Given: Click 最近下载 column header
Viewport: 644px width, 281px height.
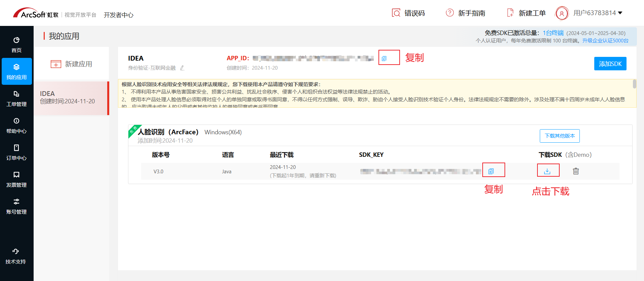Looking at the screenshot, I should pyautogui.click(x=282, y=155).
